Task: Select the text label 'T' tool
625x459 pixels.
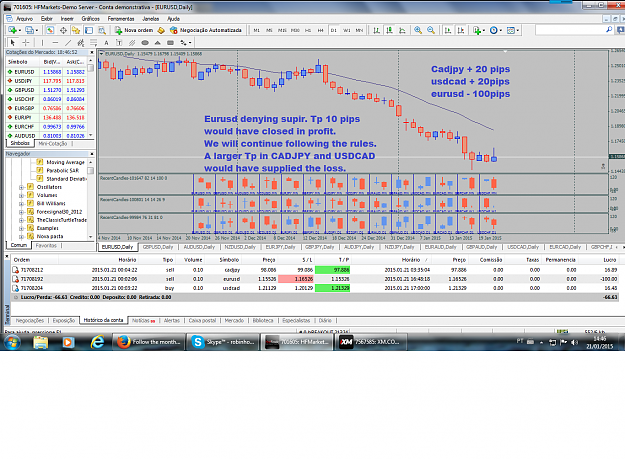Action: pyautogui.click(x=119, y=43)
